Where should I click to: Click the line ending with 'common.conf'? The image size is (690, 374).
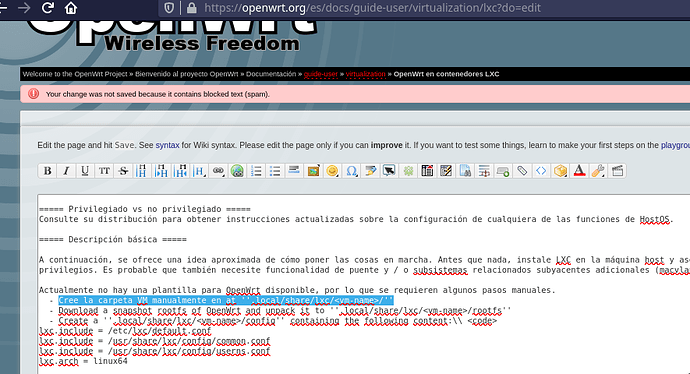click(x=154, y=341)
